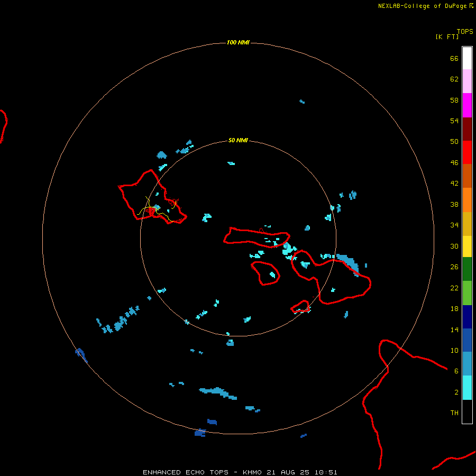The height and width of the screenshot is (476, 476).
Task: Click the white 66 kft legend swatch
Action: [467, 58]
